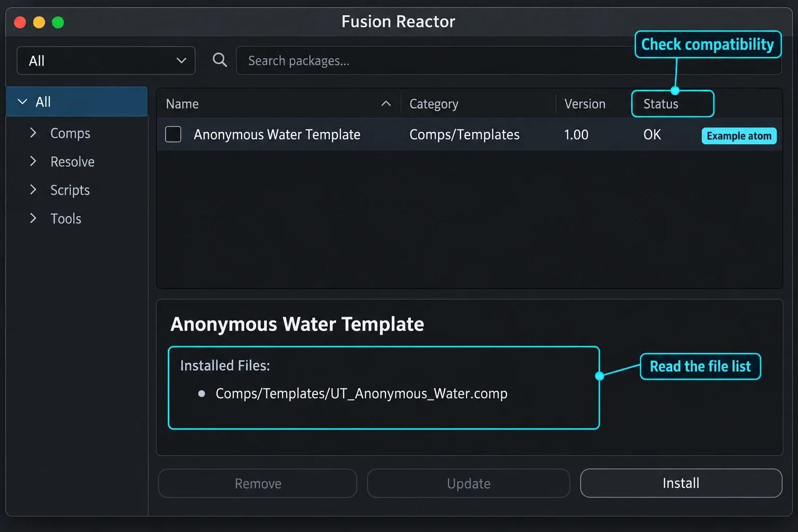Collapse the All tree node
Viewport: 798px width, 532px height.
click(22, 102)
